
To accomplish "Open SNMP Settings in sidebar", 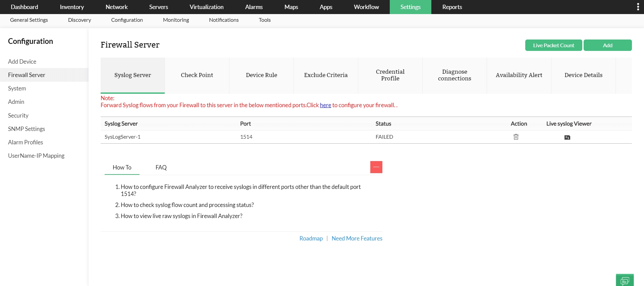I will [44, 129].
